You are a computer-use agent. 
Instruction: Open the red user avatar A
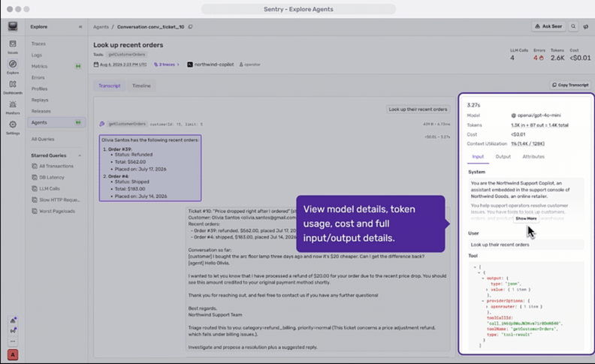pyautogui.click(x=13, y=355)
